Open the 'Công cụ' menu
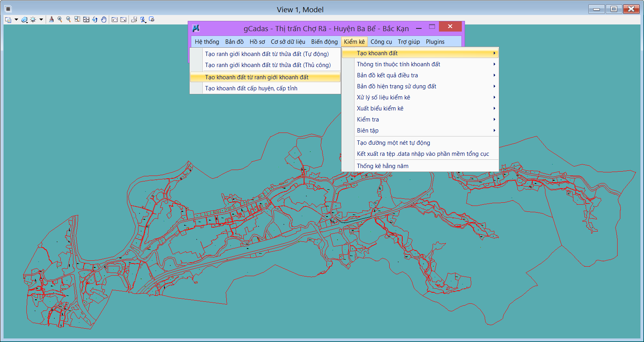The image size is (644, 342). click(x=381, y=42)
